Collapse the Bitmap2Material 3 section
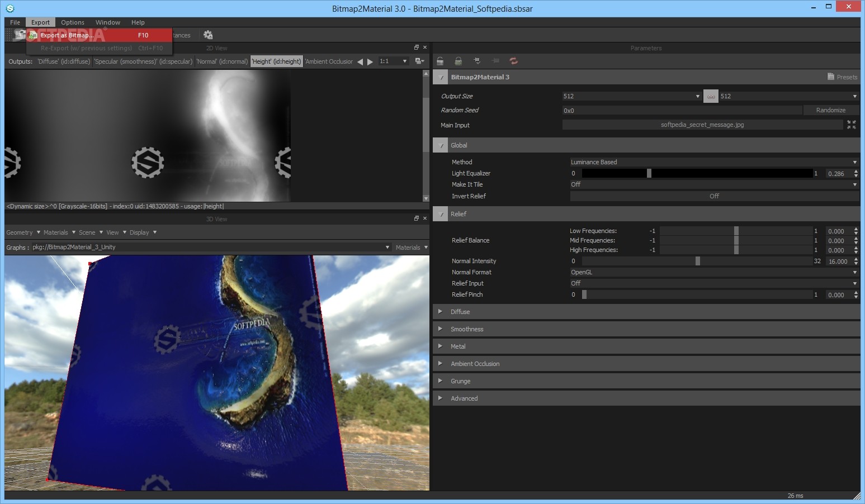865x504 pixels. coord(441,77)
